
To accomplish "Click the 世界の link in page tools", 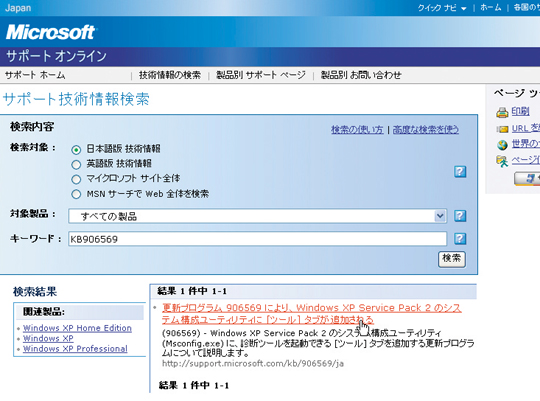I will (526, 144).
